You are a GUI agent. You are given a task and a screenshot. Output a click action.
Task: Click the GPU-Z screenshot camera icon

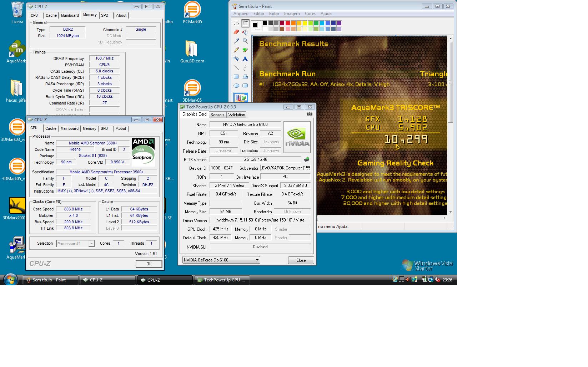309,114
